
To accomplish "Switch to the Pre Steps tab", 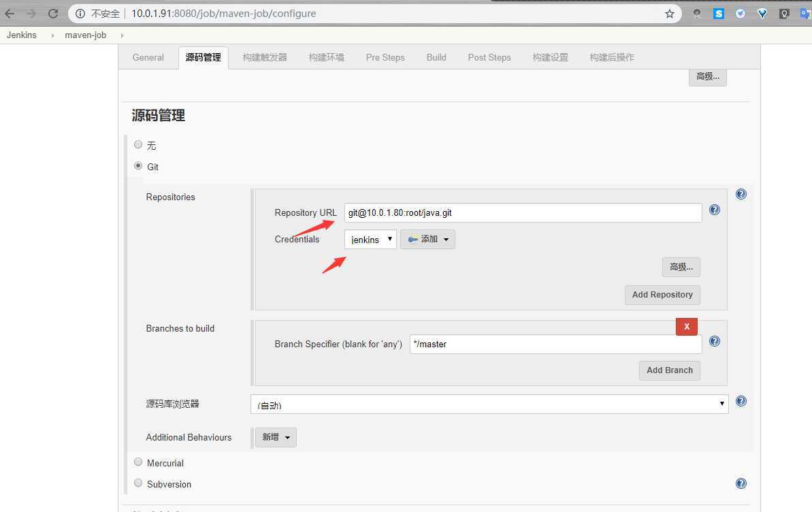I will pos(385,57).
